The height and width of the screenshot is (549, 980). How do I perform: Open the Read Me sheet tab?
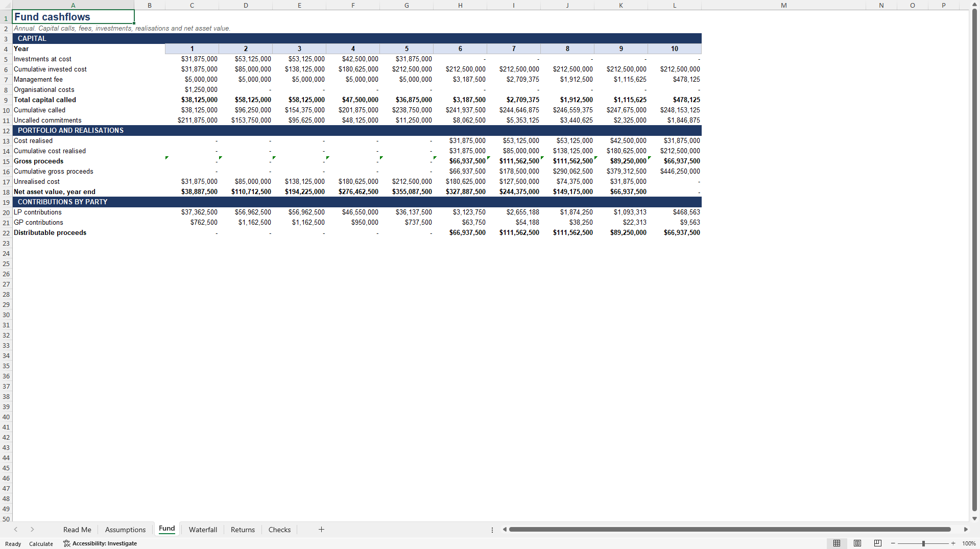(77, 530)
